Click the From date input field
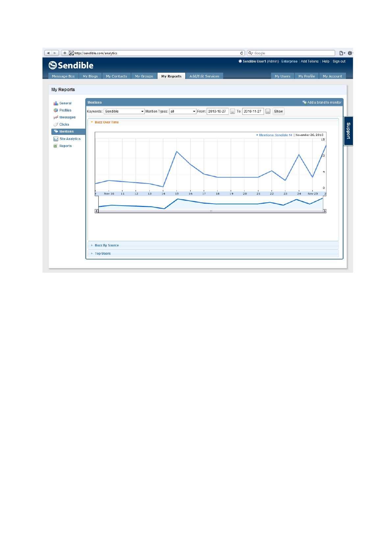 pos(218,112)
